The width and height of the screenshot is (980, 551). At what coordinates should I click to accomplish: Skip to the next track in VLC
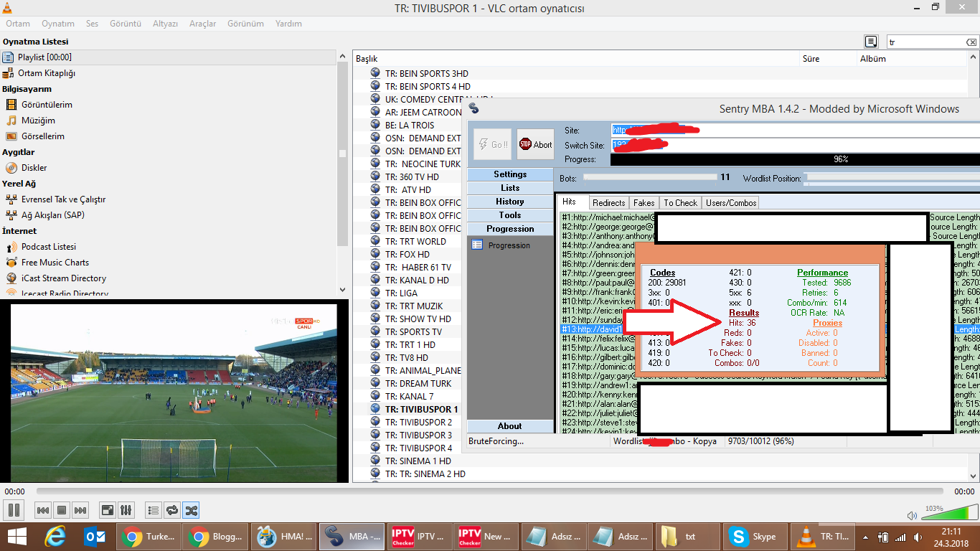[79, 510]
